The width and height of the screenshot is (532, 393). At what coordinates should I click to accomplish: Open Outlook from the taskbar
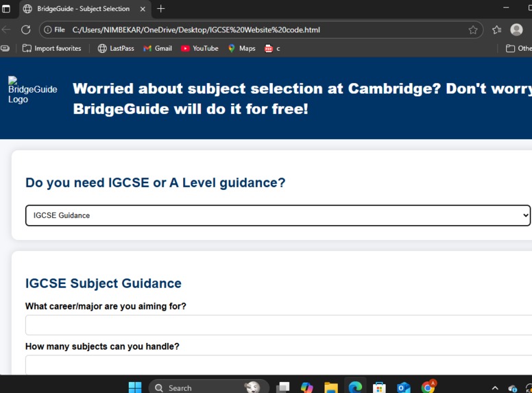403,388
